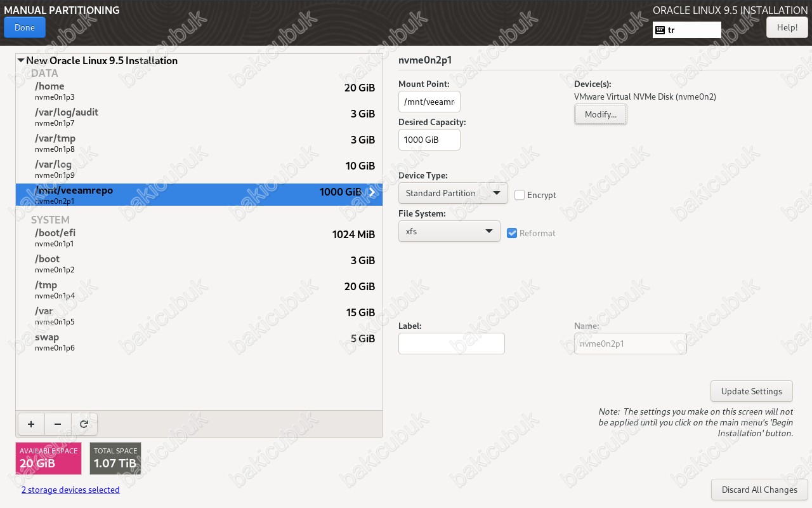Click the nvme0n2p1 heading in details pane
Viewport: 812px width, 508px height.
[x=425, y=60]
